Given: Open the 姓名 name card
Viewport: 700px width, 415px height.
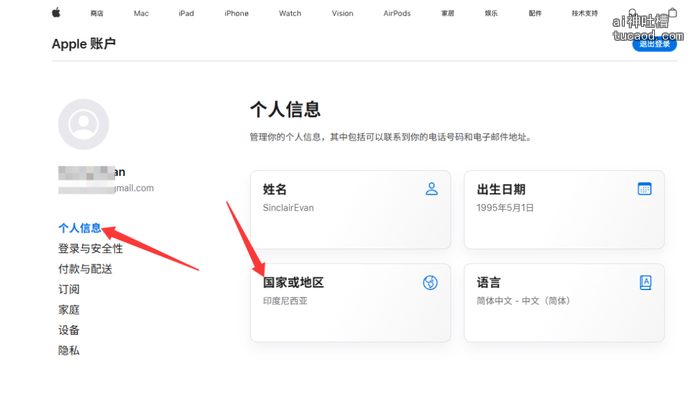Looking at the screenshot, I should 350,209.
